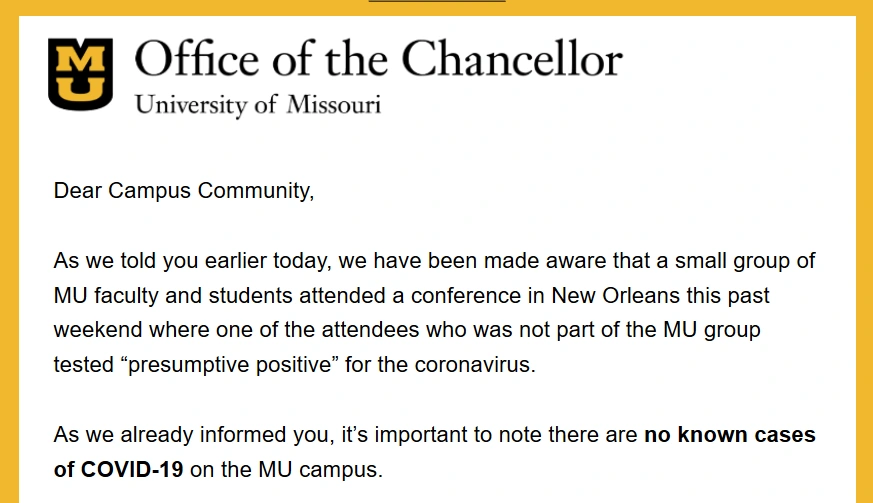Click the word "coronavirus" in the paragraph
This screenshot has width=873, height=503.
pos(472,364)
